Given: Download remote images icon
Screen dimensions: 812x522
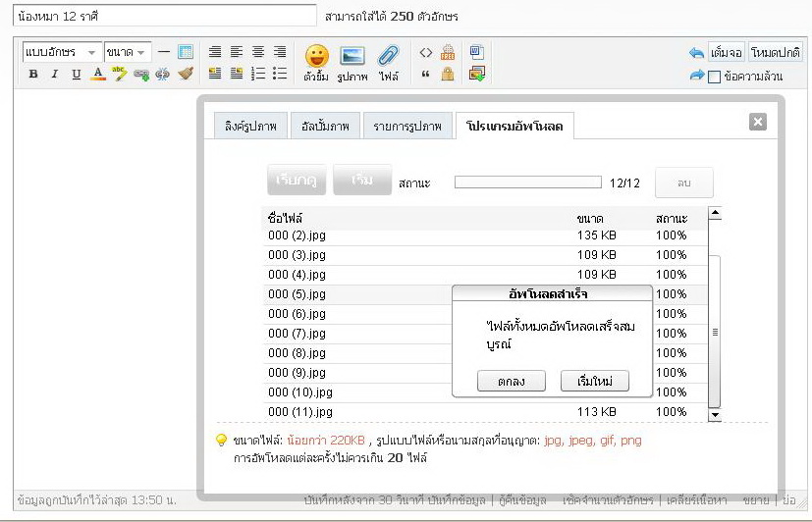Looking at the screenshot, I should (477, 74).
